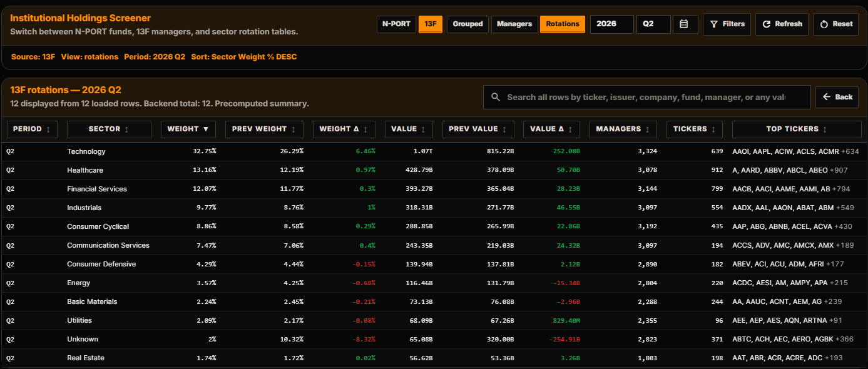
Task: Click the +634 more tickers indicator
Action: click(850, 151)
